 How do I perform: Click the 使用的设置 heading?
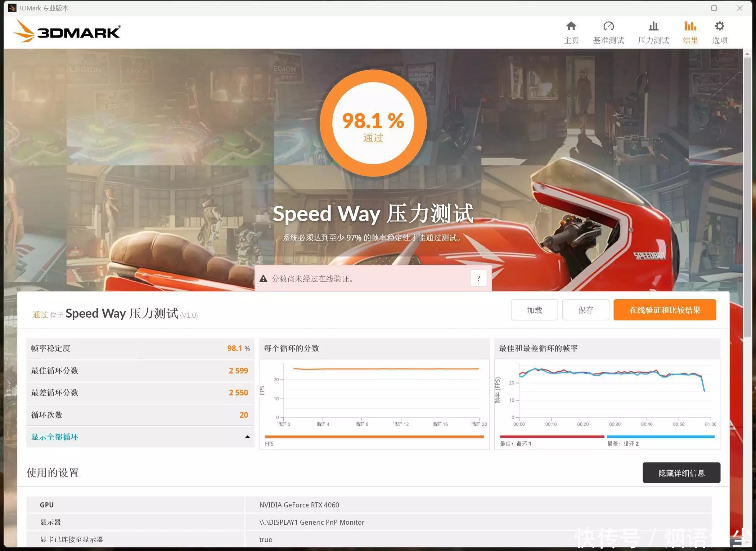[53, 473]
